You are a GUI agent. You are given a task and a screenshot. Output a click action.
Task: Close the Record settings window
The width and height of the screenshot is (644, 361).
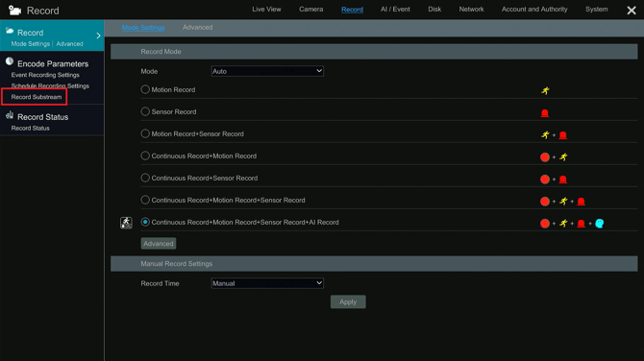point(632,11)
